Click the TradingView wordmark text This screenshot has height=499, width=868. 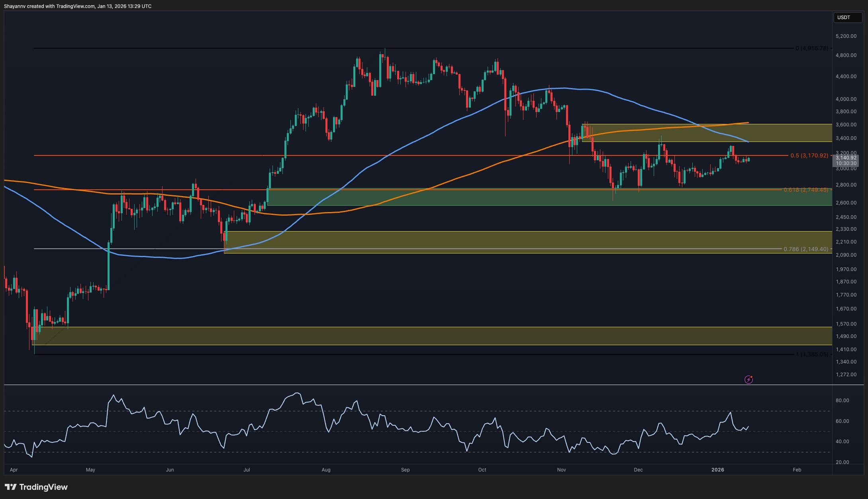pos(45,487)
